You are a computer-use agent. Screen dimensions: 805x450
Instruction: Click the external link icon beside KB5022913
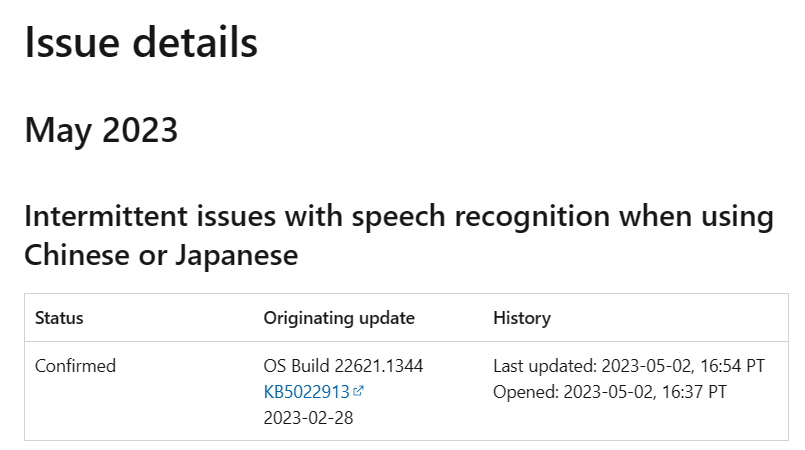coord(358,391)
